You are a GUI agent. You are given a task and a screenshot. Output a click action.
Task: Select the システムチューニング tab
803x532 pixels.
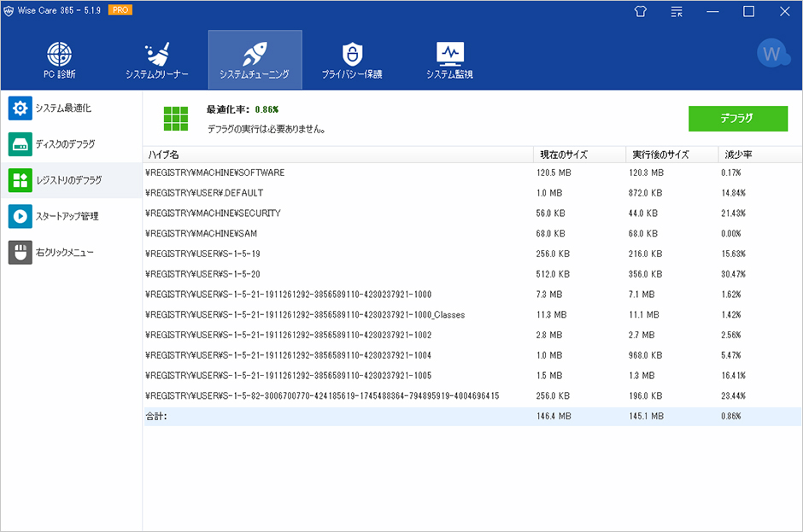pyautogui.click(x=255, y=60)
